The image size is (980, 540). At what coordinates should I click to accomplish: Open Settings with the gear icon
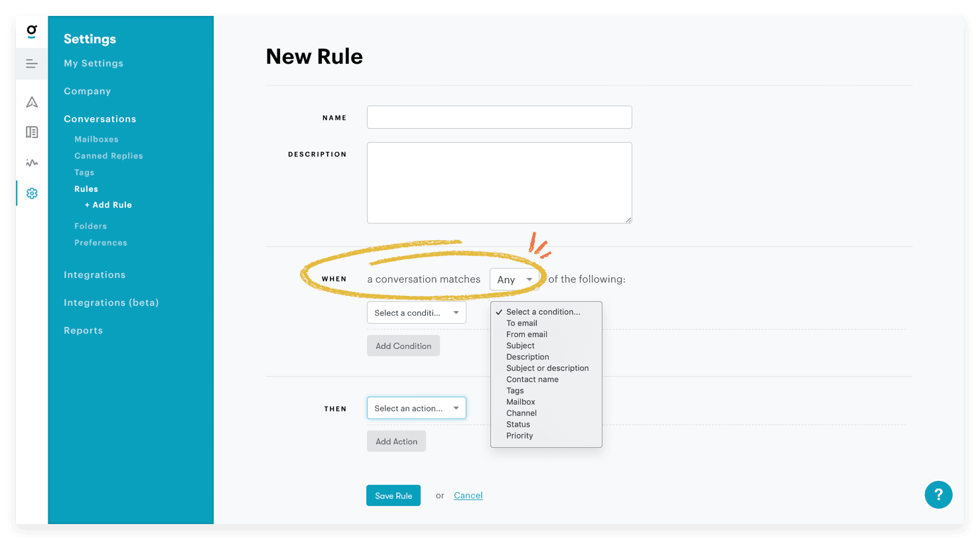(31, 193)
